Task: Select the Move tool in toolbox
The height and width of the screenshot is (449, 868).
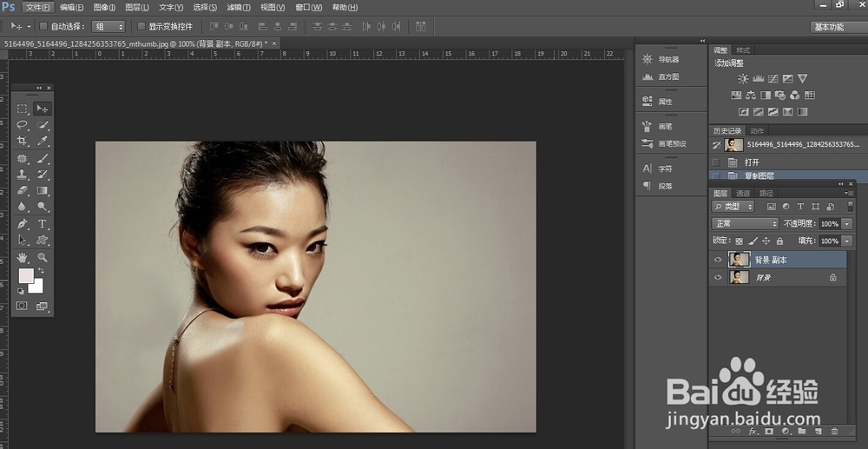Action: 42,109
